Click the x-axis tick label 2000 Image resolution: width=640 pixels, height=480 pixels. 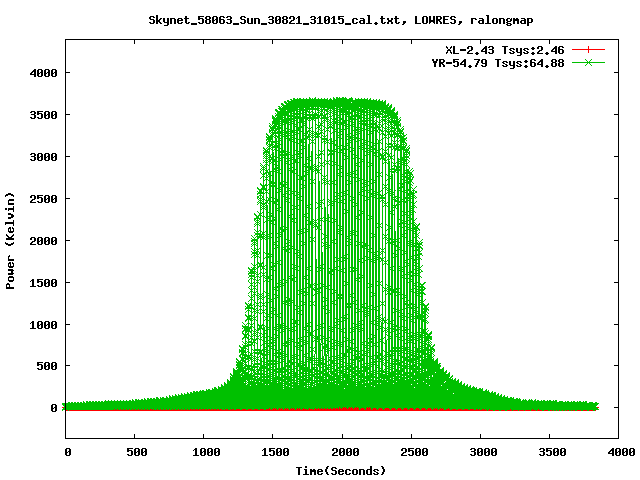(345, 452)
